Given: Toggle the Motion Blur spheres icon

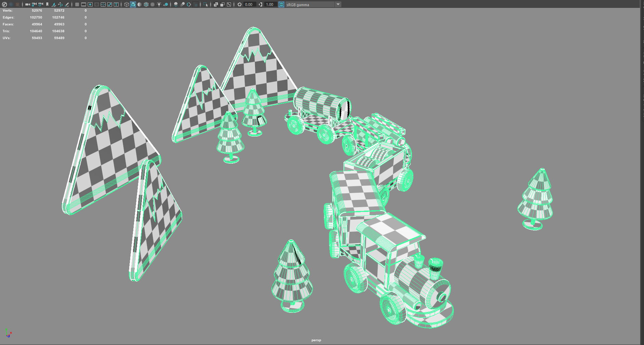Looking at the screenshot, I should [x=182, y=4].
